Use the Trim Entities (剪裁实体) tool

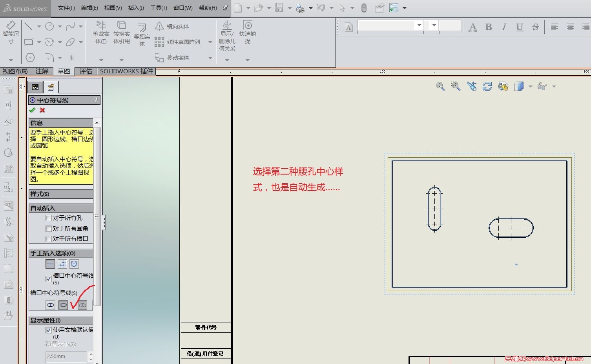tap(101, 32)
